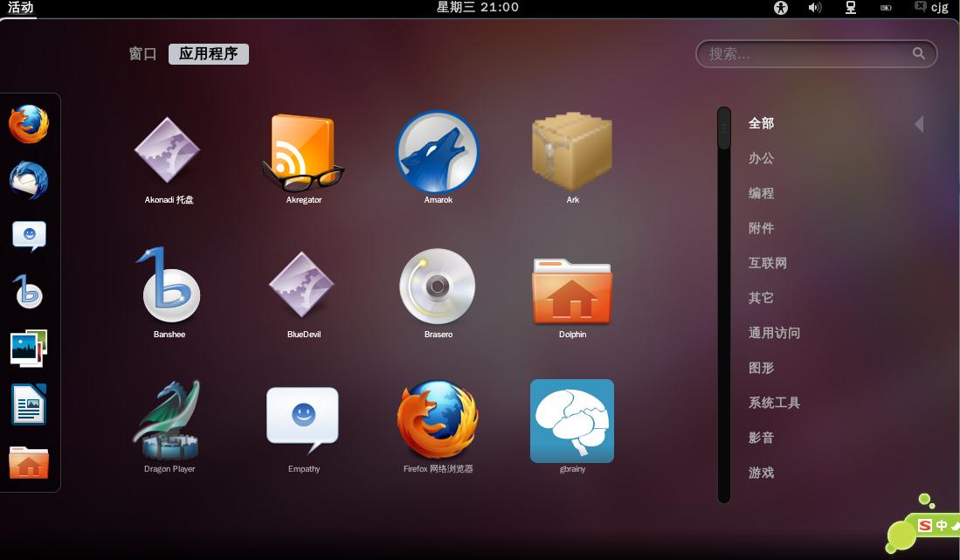
Task: Show the 附件 category
Action: click(761, 228)
